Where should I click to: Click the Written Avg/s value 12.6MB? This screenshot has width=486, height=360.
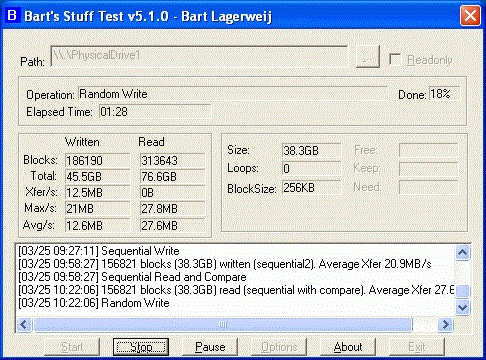[97, 226]
